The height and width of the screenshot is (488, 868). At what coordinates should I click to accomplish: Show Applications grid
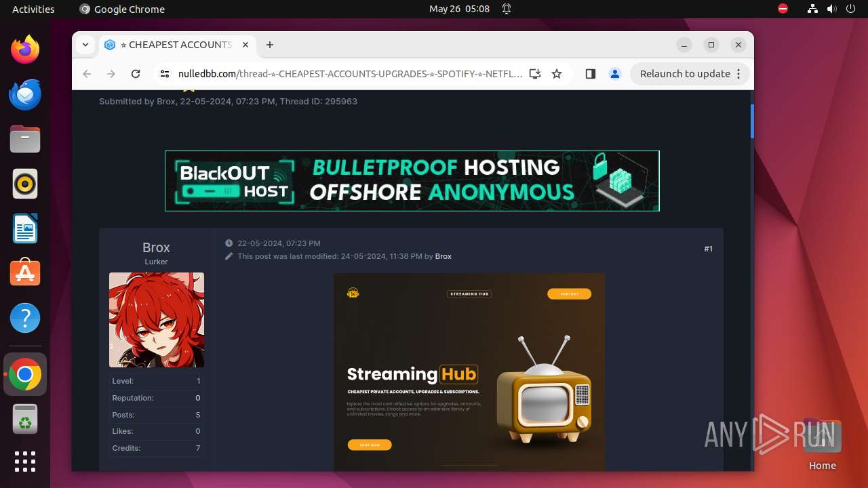(x=25, y=462)
